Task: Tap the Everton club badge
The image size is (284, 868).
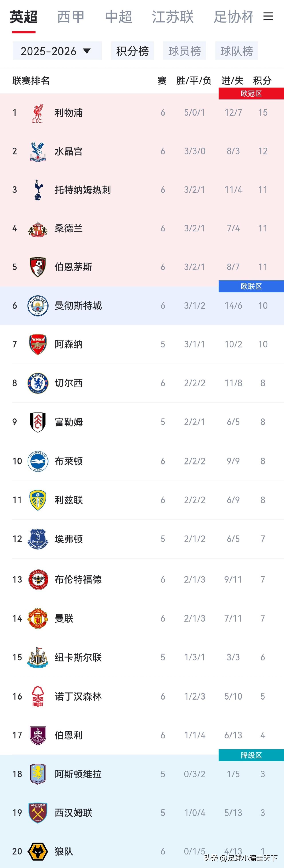Action: click(38, 539)
